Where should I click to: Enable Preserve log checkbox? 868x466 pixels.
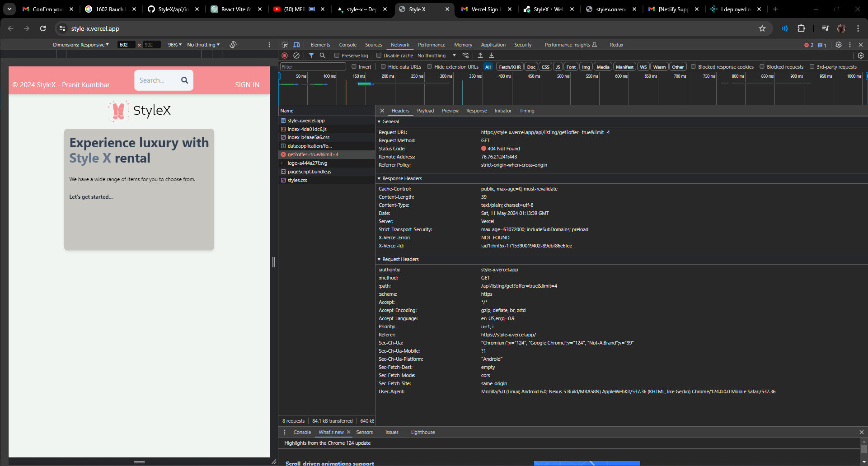(x=337, y=56)
